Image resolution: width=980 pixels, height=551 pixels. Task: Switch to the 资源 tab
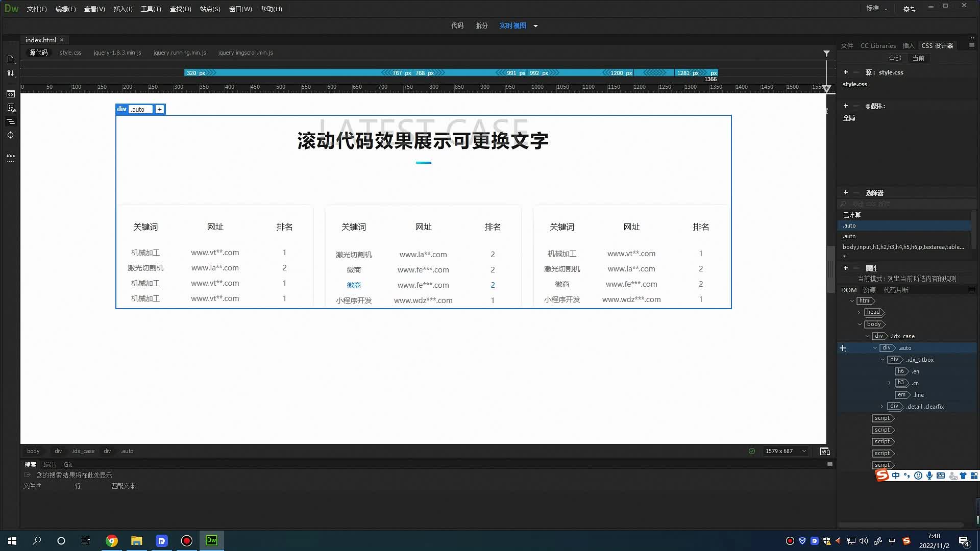(870, 290)
